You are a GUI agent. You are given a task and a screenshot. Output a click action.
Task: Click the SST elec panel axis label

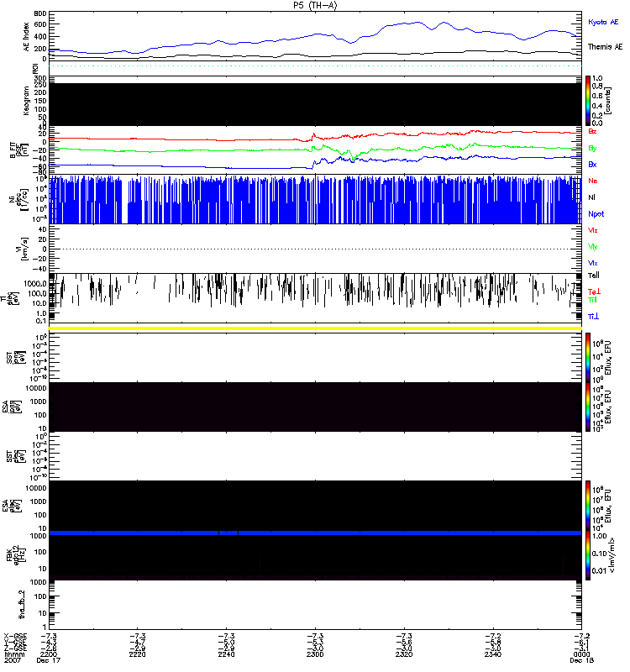pos(16,456)
